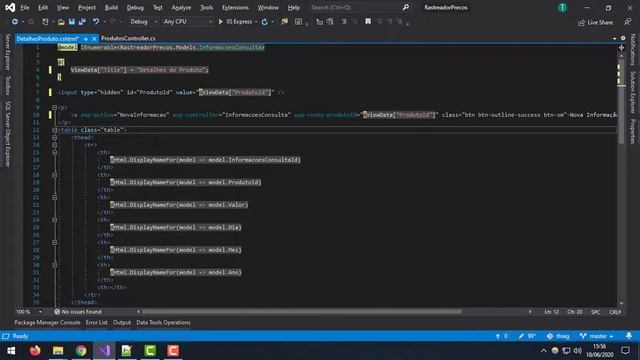Open the File menu
Image resolution: width=640 pixels, height=360 pixels.
25,7
